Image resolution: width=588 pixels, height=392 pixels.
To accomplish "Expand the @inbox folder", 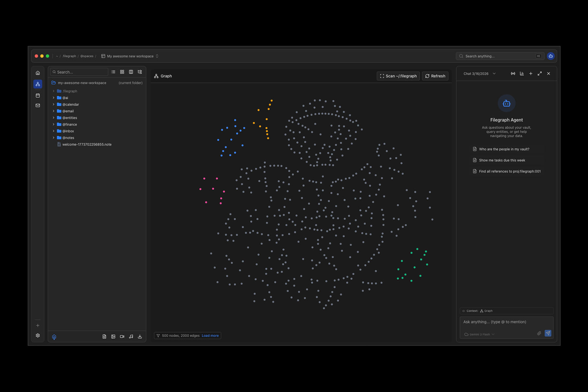I will click(x=54, y=131).
